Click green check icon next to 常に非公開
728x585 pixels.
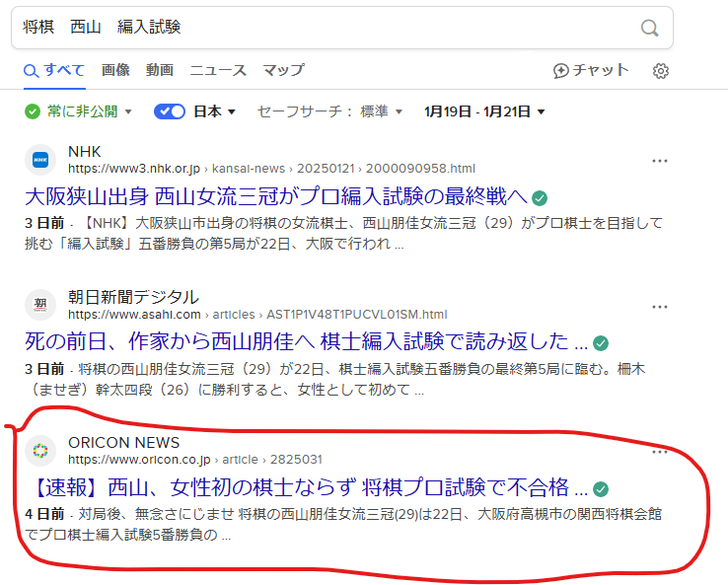point(33,111)
